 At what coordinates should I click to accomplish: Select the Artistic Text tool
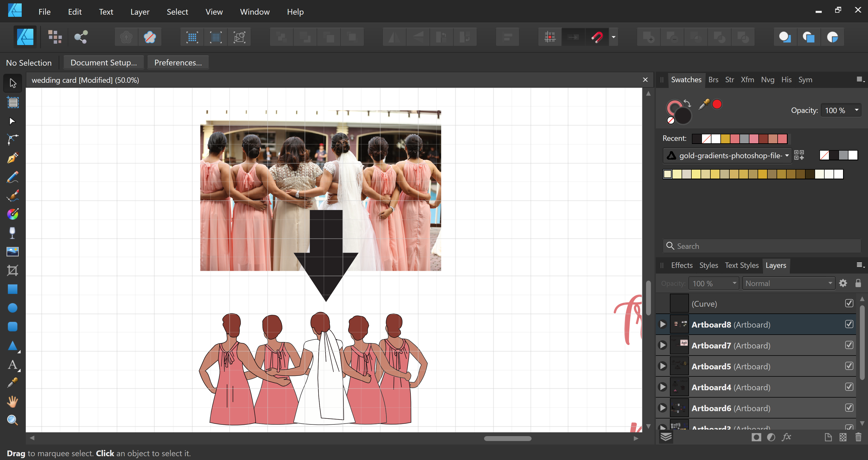pos(13,365)
